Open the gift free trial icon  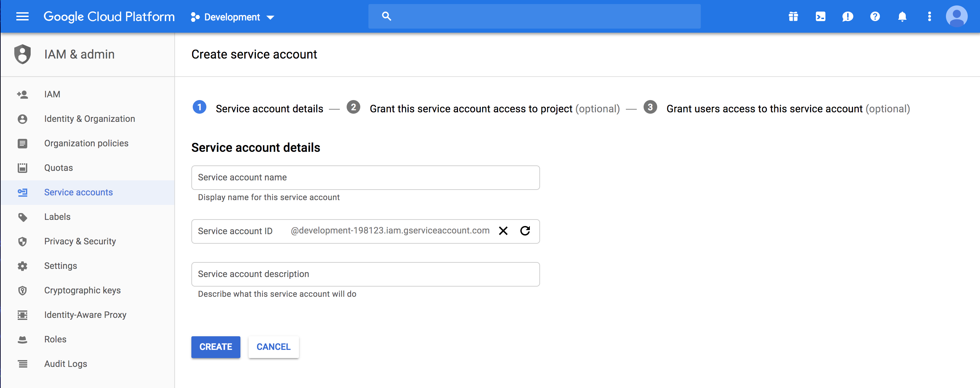(793, 16)
